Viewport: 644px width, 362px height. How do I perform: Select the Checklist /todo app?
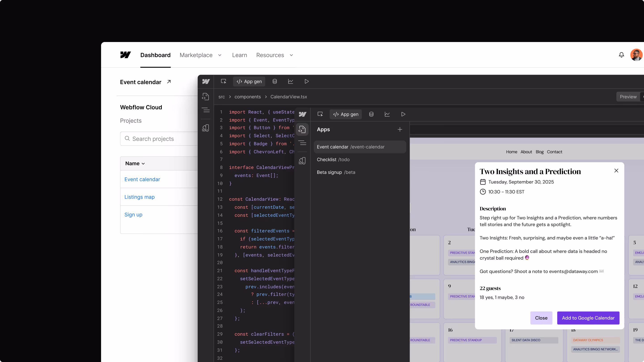pos(333,159)
